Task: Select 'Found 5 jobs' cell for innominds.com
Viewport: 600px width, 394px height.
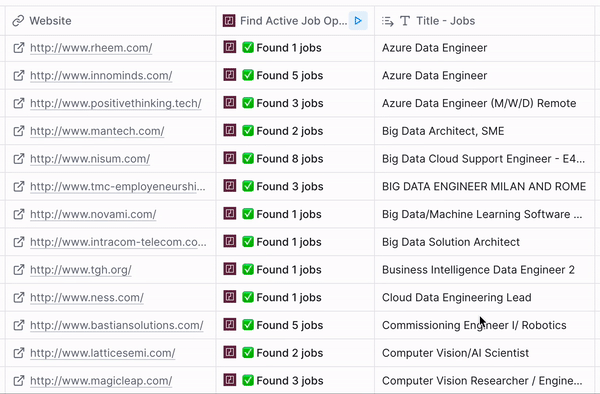Action: (295, 75)
